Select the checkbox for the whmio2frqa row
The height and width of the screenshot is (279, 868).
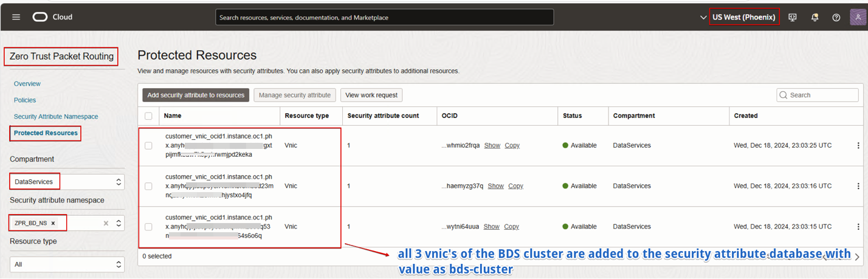[x=148, y=146]
